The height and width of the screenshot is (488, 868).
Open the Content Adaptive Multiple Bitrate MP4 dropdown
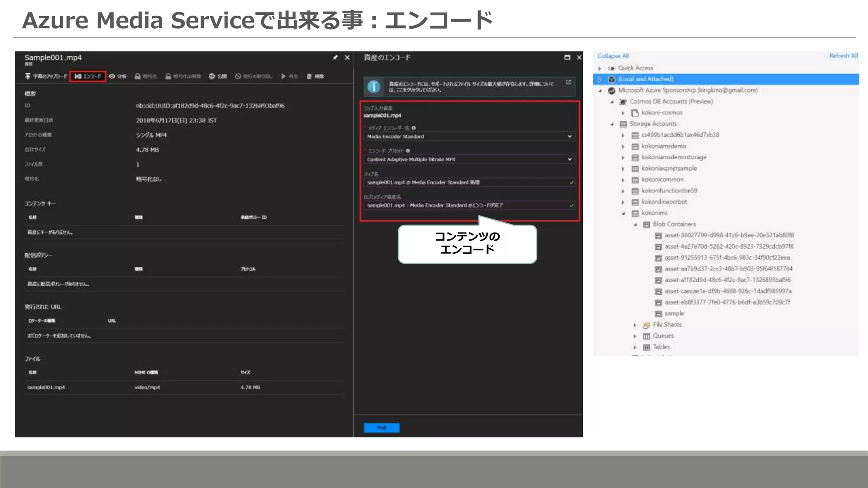pyautogui.click(x=469, y=159)
